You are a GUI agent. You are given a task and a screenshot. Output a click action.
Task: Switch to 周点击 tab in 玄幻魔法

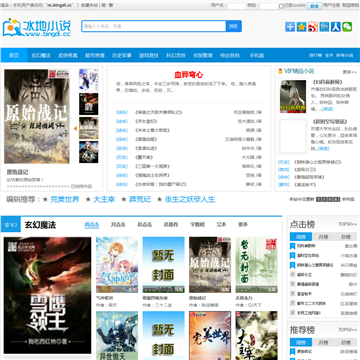click(x=92, y=225)
